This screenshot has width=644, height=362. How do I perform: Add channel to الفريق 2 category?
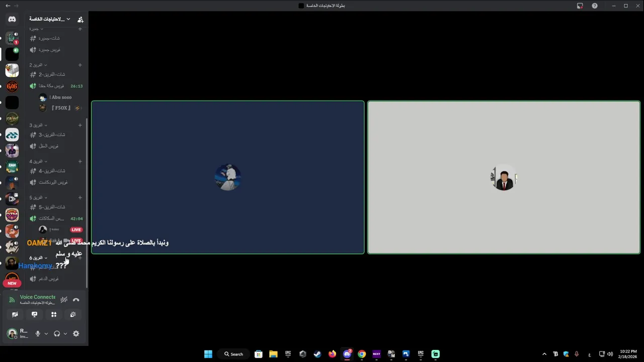(80, 65)
